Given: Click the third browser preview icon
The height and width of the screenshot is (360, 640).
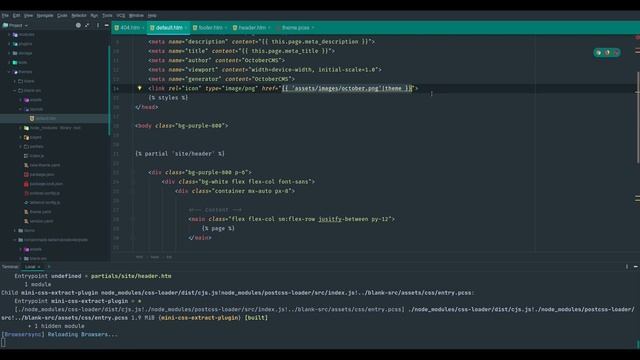Looking at the screenshot, I should click(616, 53).
